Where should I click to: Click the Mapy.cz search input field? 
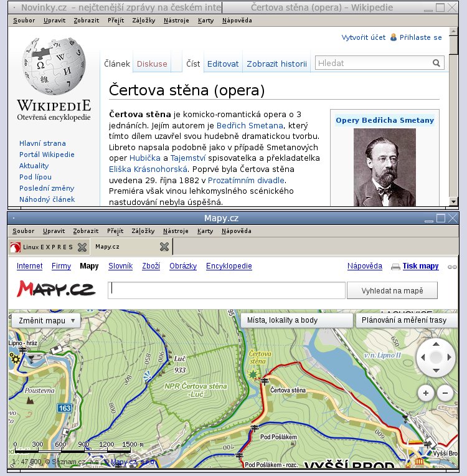[x=227, y=290]
